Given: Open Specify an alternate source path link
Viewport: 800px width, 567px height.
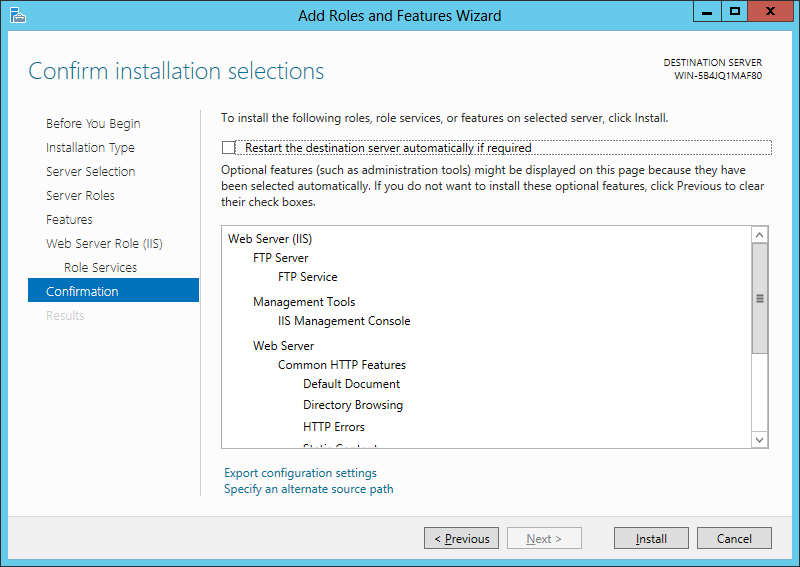Looking at the screenshot, I should [x=308, y=489].
